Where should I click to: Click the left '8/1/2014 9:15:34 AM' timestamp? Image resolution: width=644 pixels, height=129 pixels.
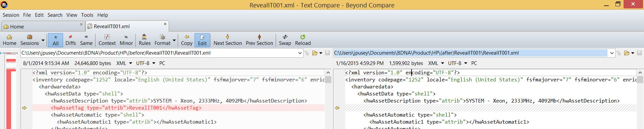tap(46, 63)
